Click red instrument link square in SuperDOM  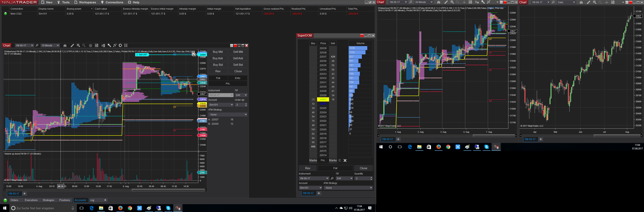(362, 36)
